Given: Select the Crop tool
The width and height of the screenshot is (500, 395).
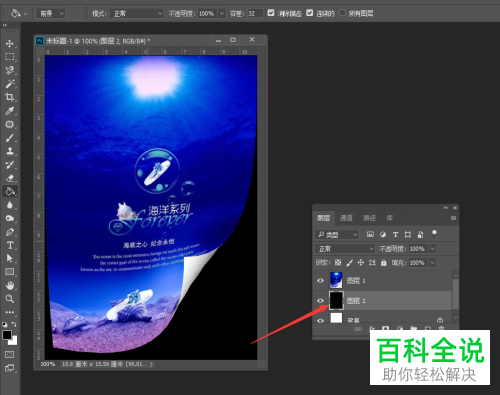Looking at the screenshot, I should (x=10, y=97).
